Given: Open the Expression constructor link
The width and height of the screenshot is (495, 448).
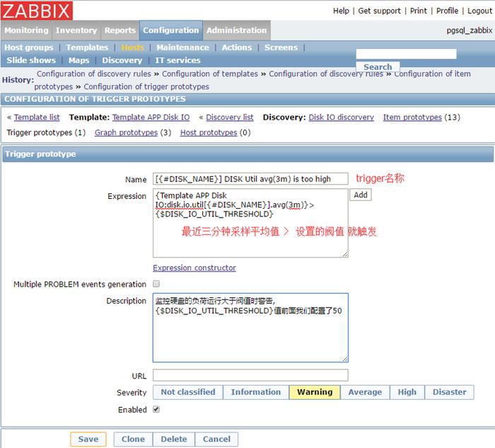Looking at the screenshot, I should 194,268.
